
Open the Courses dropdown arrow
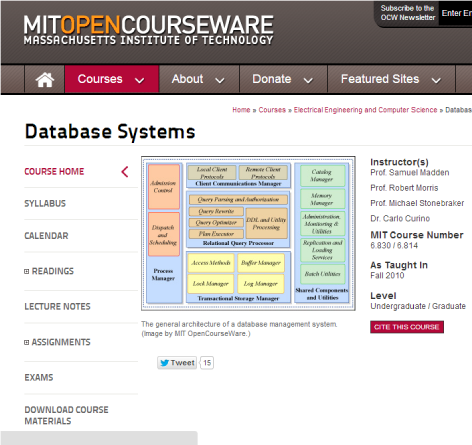click(139, 80)
